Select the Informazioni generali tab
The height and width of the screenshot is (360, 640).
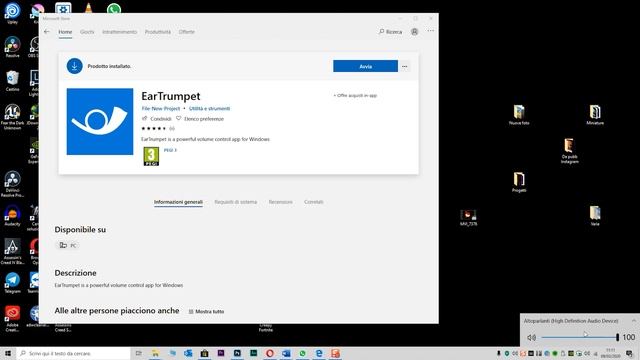pos(178,202)
